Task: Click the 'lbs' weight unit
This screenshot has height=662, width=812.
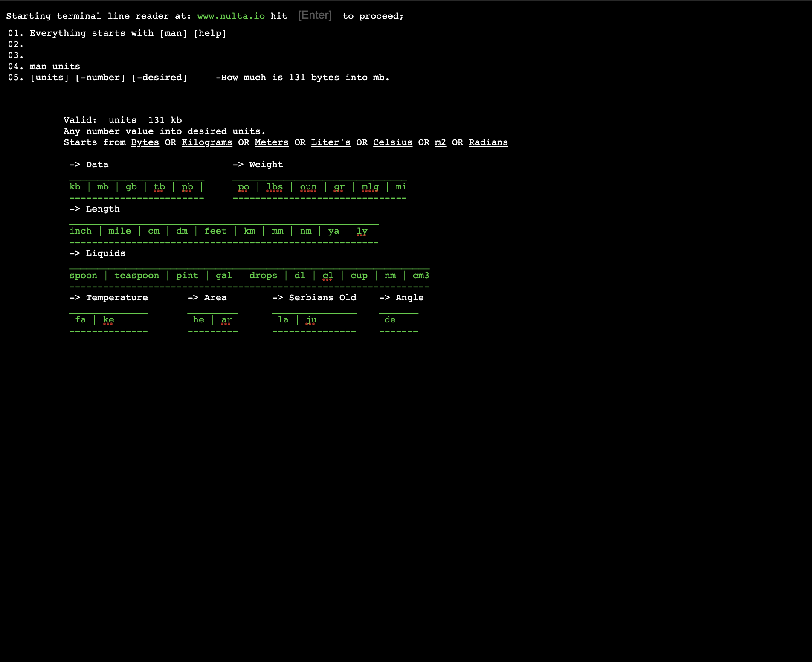Action: (275, 187)
